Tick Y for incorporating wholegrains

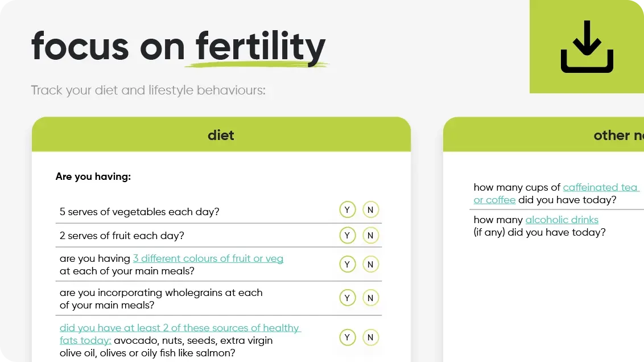[348, 298]
